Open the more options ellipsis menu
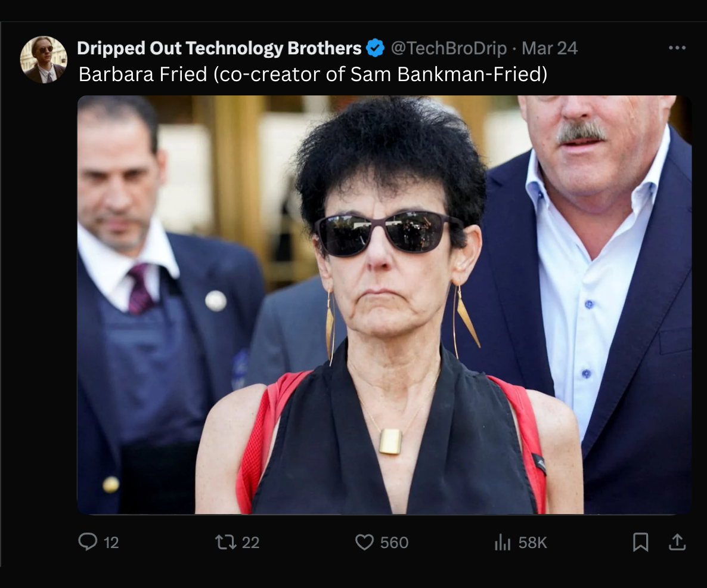 point(677,48)
